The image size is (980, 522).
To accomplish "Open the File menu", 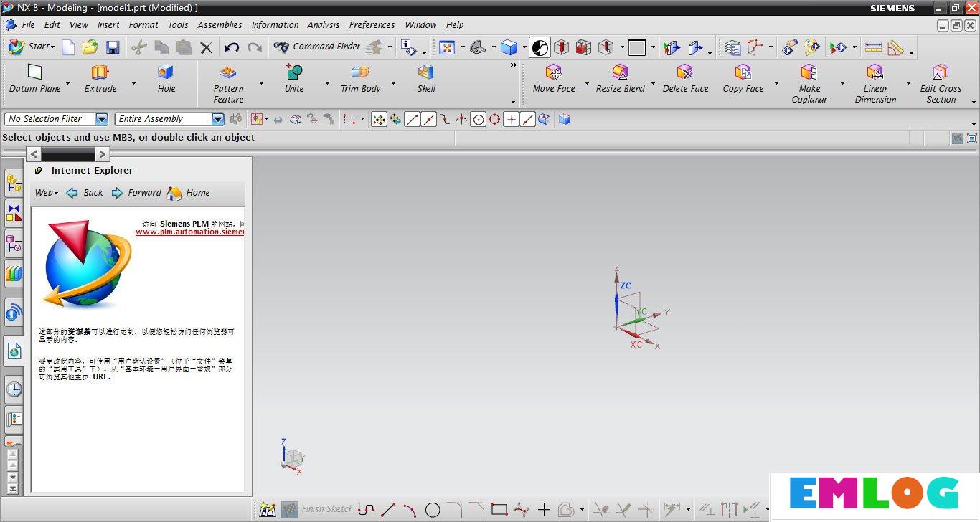I will coord(28,24).
